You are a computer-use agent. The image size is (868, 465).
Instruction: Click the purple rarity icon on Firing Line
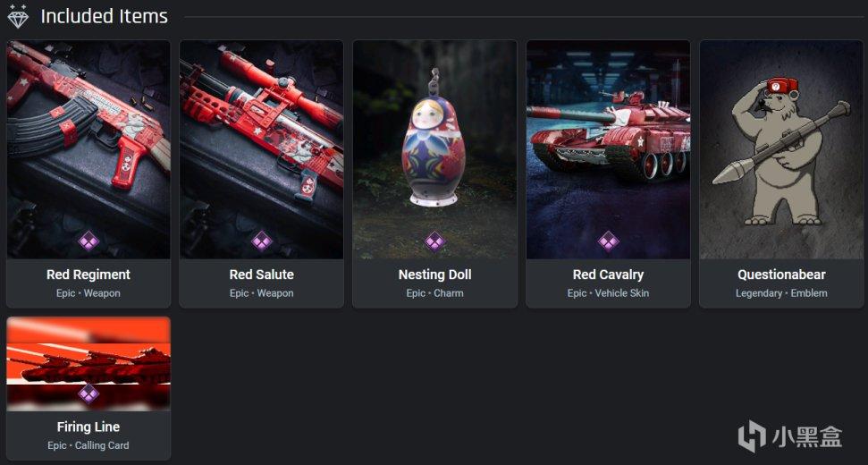coord(88,393)
